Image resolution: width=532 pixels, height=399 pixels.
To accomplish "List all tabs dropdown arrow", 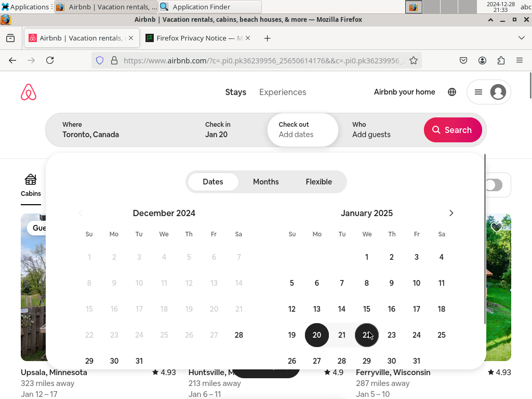I will pyautogui.click(x=522, y=38).
